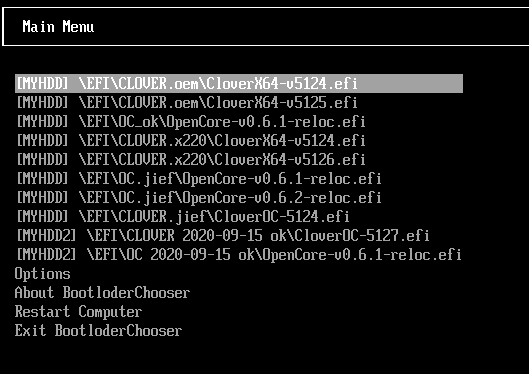Screen dimensions: 529x374
Task: Click Restart Computer
Action: pyautogui.click(x=78, y=312)
